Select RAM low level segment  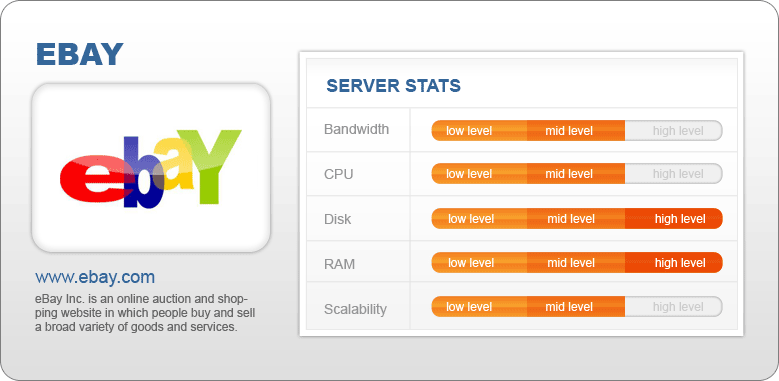[479, 263]
